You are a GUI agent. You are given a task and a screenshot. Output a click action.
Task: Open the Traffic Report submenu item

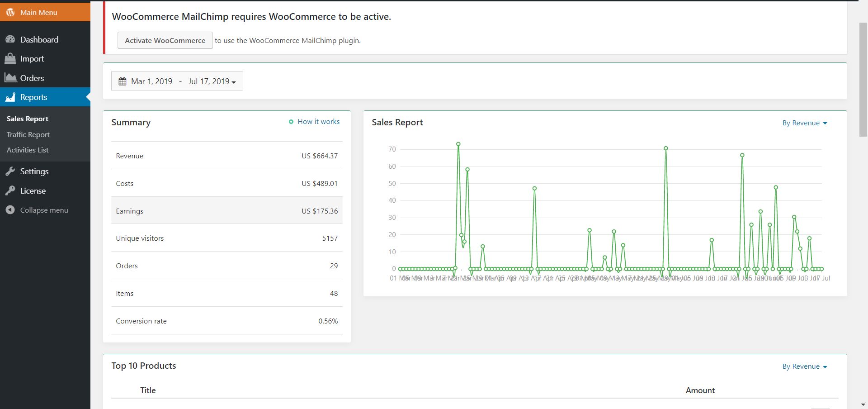coord(28,134)
